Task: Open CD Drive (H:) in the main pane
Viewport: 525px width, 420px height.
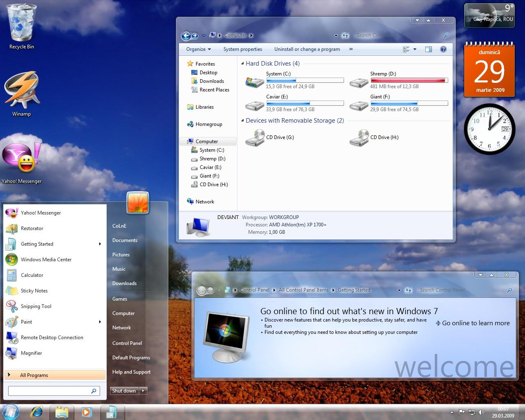Action: click(359, 138)
